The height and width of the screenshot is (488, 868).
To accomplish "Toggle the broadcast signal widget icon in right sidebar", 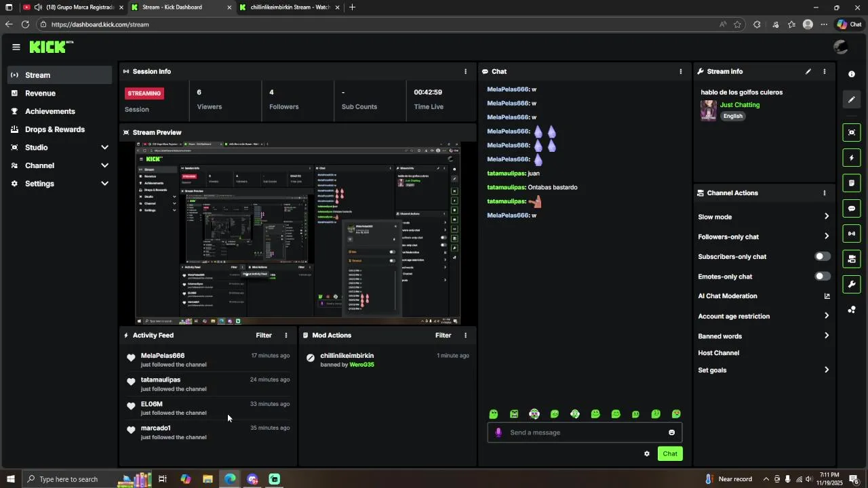I will pos(852,234).
